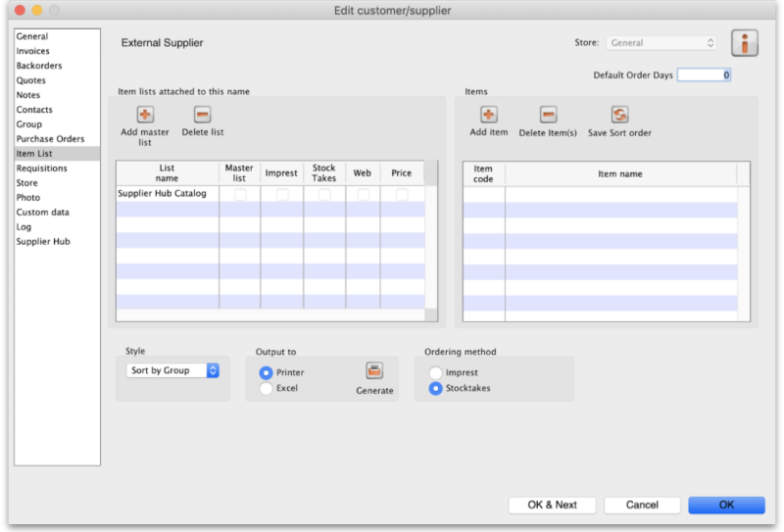The height and width of the screenshot is (532, 784).
Task: Click the Save Sort order icon
Action: coord(618,116)
